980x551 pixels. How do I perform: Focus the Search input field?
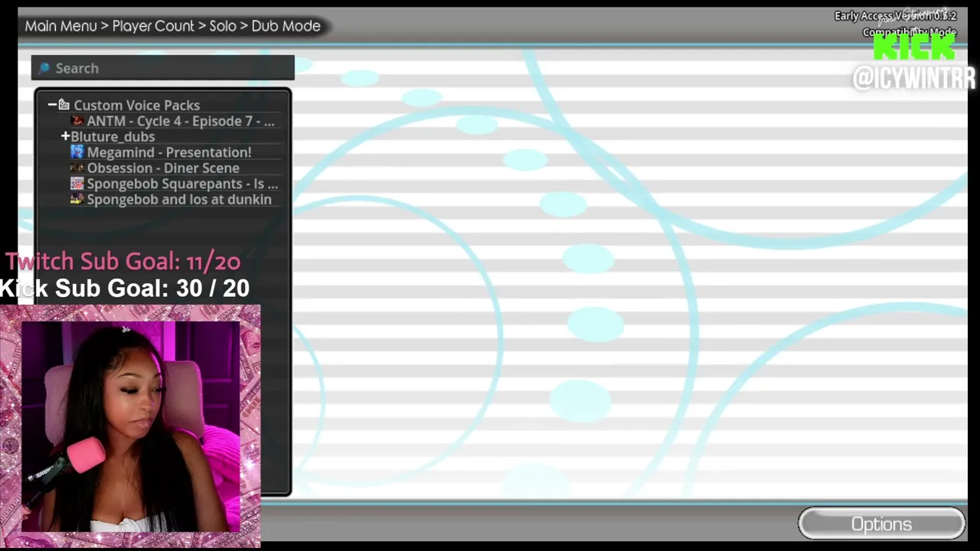coord(162,68)
